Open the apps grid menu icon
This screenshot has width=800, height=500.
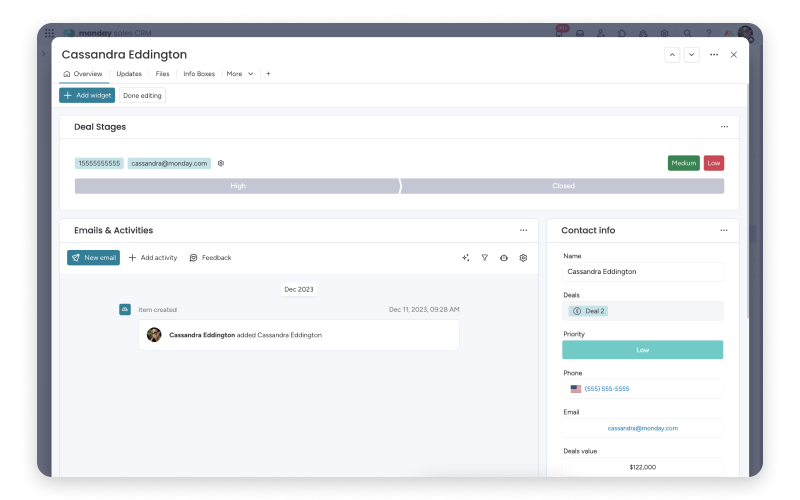pos(49,33)
